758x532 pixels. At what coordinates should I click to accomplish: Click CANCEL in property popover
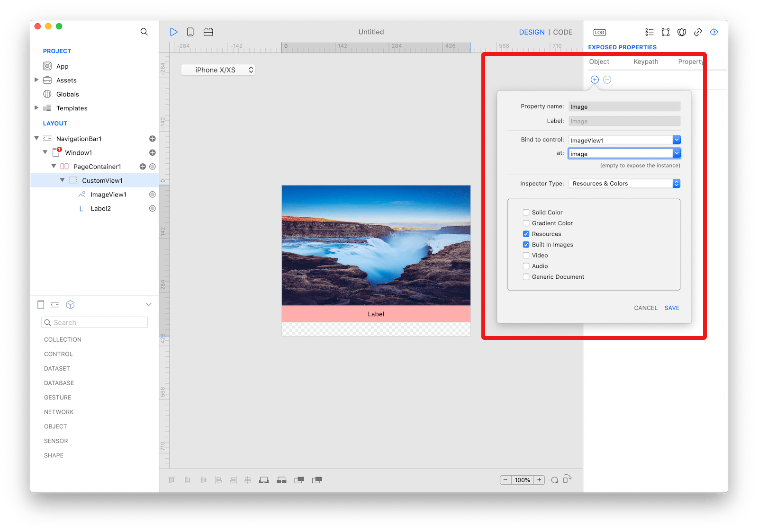[646, 308]
